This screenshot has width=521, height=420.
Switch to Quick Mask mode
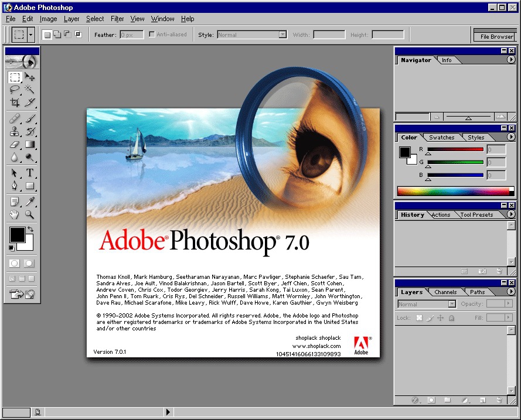click(29, 264)
